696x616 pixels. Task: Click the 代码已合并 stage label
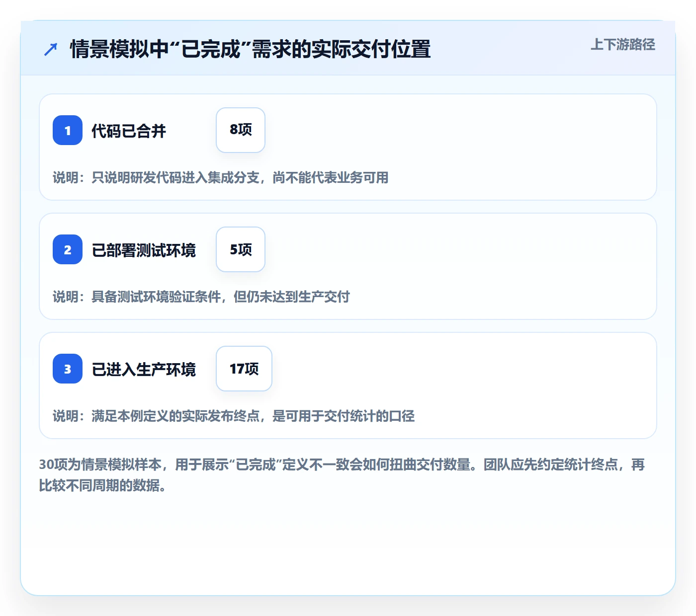pos(129,131)
